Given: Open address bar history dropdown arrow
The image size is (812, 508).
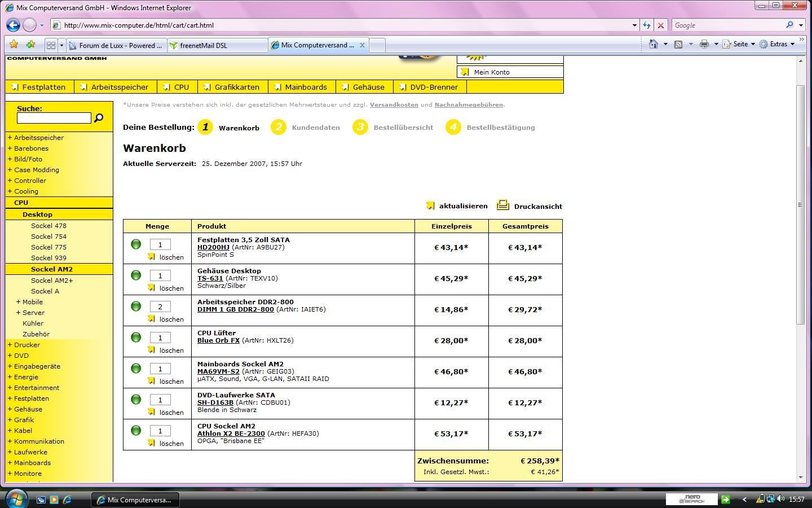Looking at the screenshot, I should tap(634, 25).
